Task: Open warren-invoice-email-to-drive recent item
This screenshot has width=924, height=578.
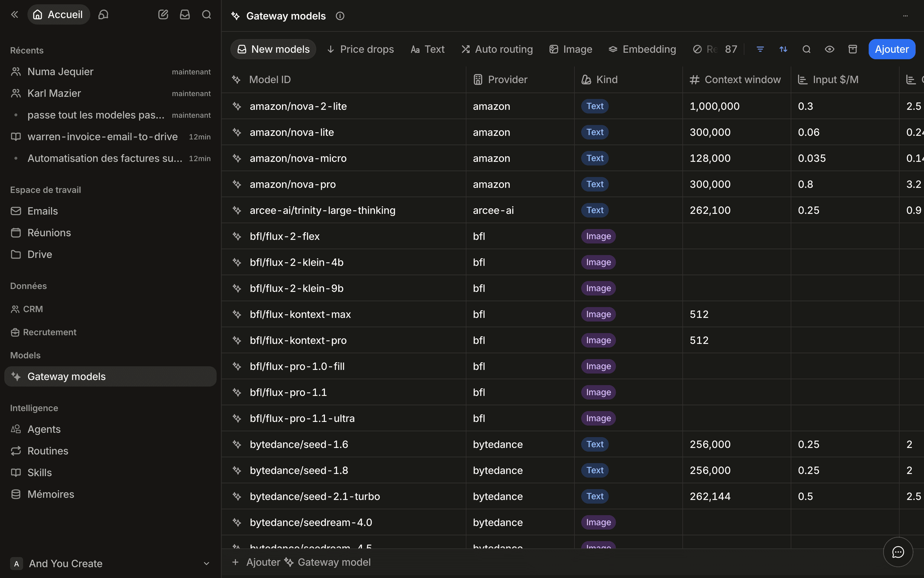Action: tap(110, 137)
